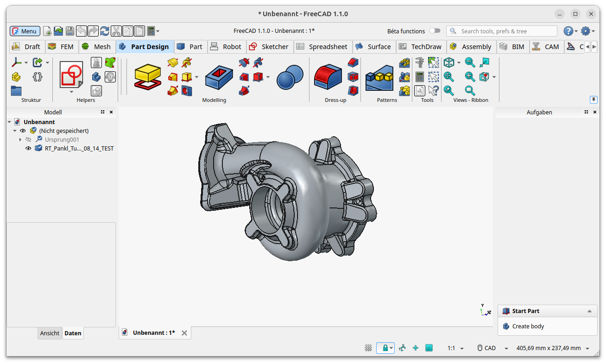
Task: Click the Box selection dashed cursor icon
Action: tap(433, 76)
